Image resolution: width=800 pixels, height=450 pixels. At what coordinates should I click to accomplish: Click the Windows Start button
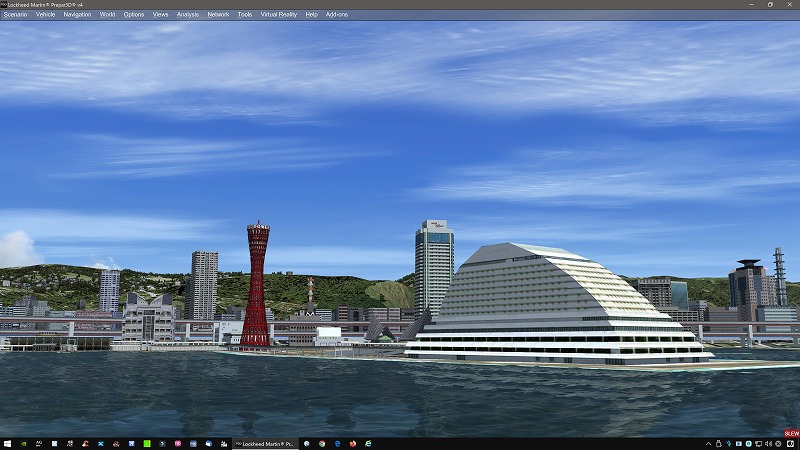point(8,444)
